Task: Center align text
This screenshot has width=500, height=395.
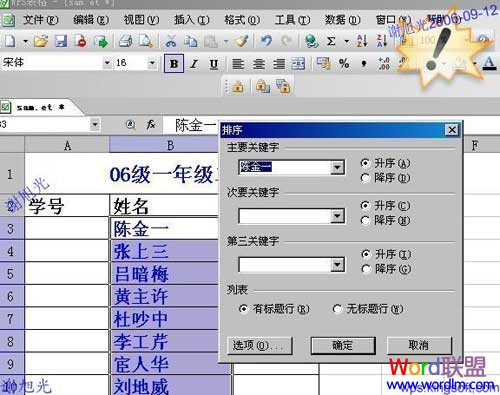Action: click(x=259, y=64)
